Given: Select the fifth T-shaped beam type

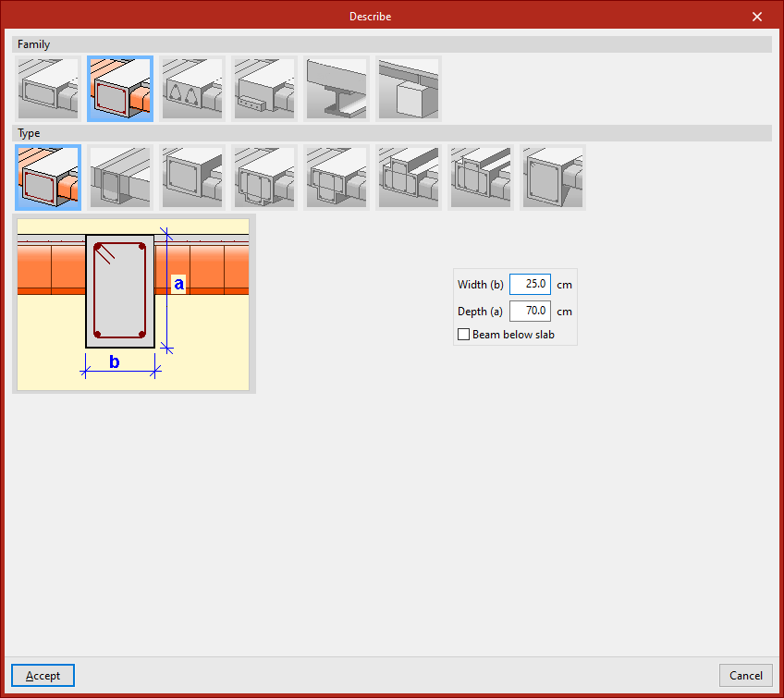Looking at the screenshot, I should (x=337, y=178).
